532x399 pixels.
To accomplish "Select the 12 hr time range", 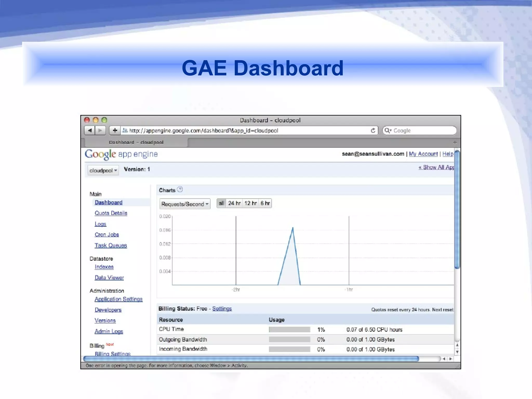I will click(x=250, y=203).
